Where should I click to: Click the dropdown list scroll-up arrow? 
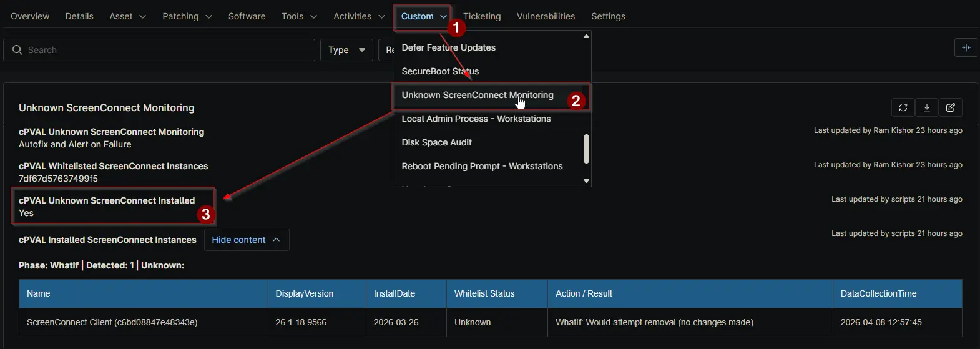point(586,36)
